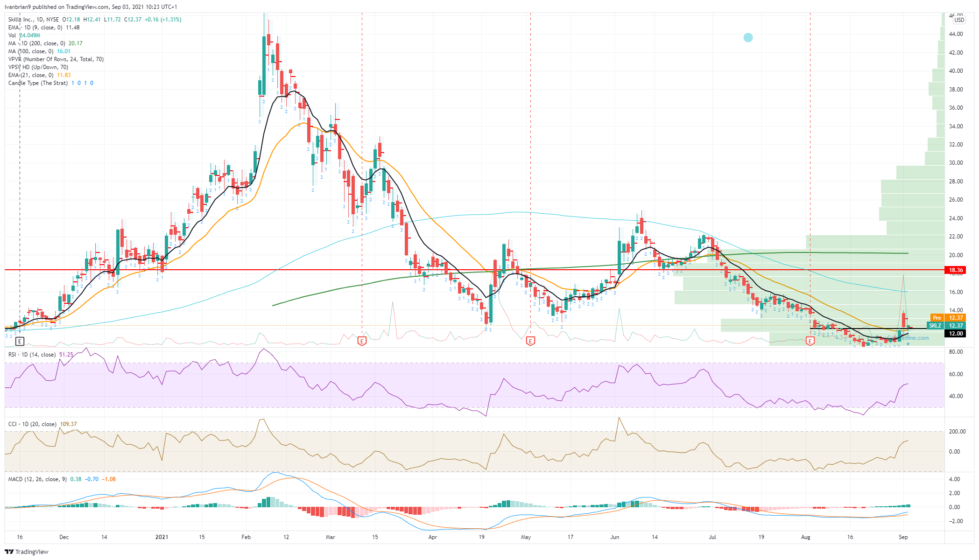Image resolution: width=979 pixels, height=560 pixels.
Task: Toggle the VPVR indicator in the legend
Action: pos(55,59)
